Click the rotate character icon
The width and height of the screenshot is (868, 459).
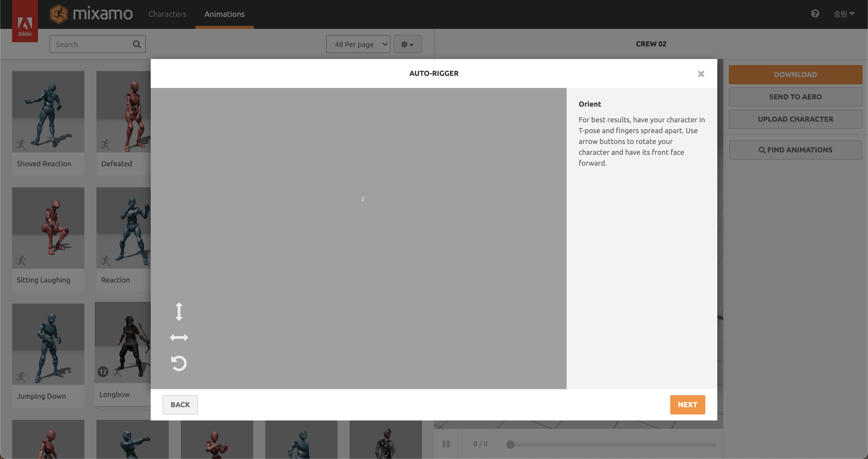click(179, 363)
